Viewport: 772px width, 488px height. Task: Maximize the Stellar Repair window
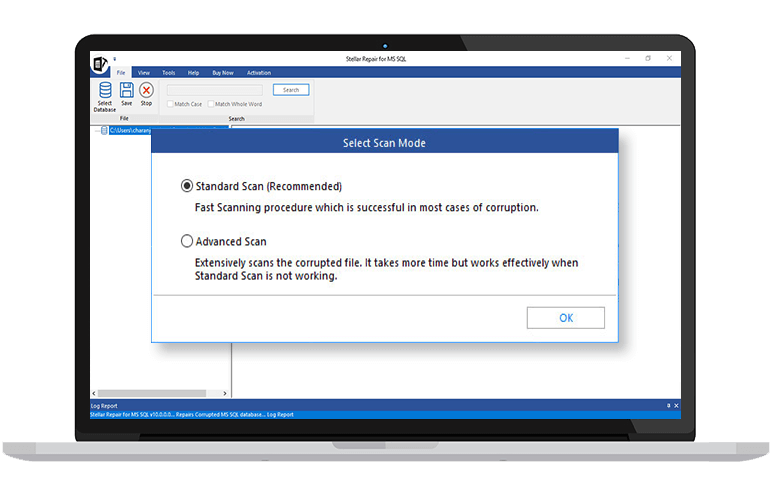pyautogui.click(x=648, y=58)
